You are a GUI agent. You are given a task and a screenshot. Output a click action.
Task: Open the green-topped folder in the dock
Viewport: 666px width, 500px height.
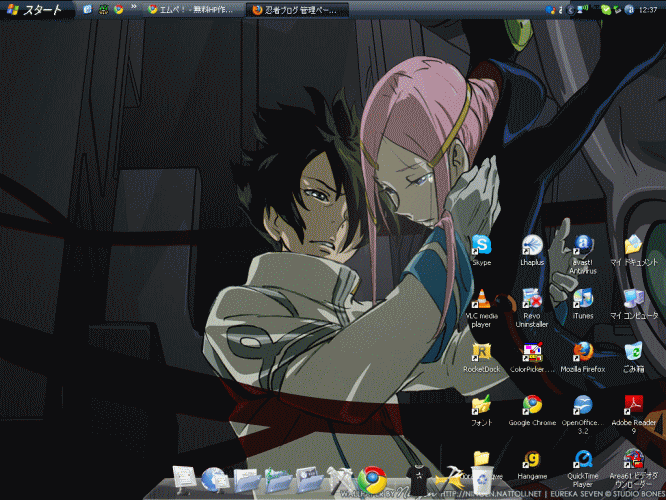(278, 480)
